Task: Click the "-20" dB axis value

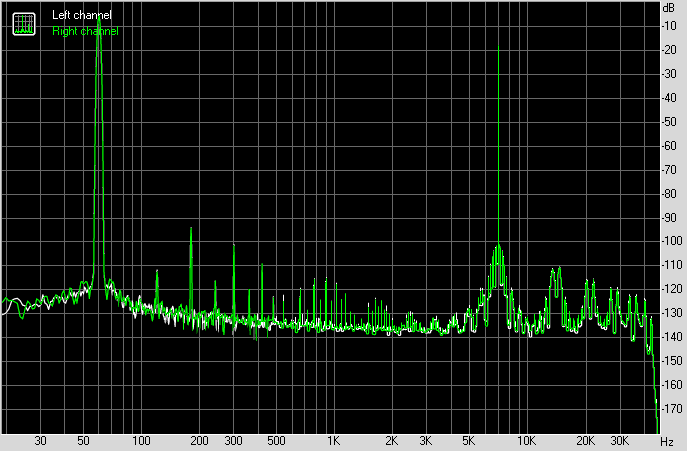Action: coord(669,50)
